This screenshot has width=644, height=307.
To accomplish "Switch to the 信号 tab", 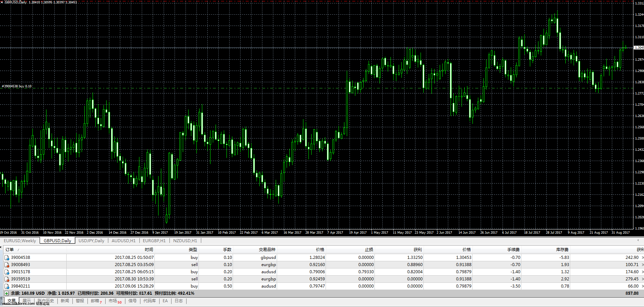I will point(133,301).
